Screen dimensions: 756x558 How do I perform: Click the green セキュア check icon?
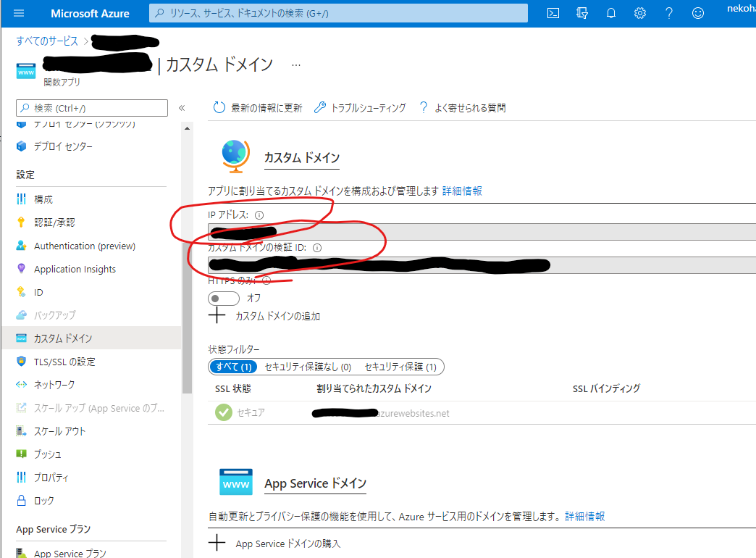(223, 412)
